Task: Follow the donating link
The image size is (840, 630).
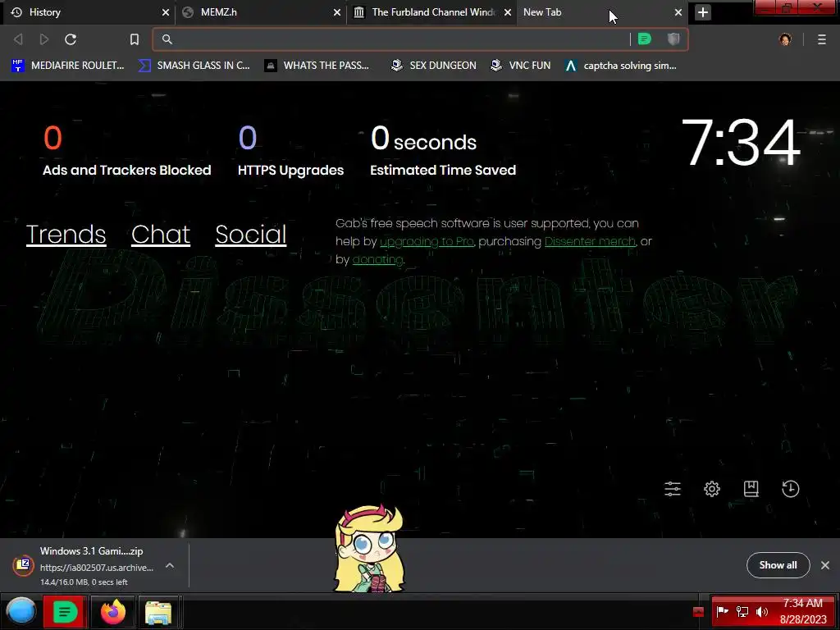Action: tap(377, 260)
